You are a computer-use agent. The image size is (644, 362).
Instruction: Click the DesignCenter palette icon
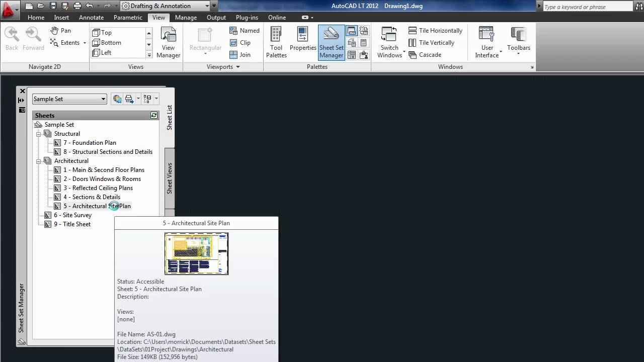[x=352, y=55]
